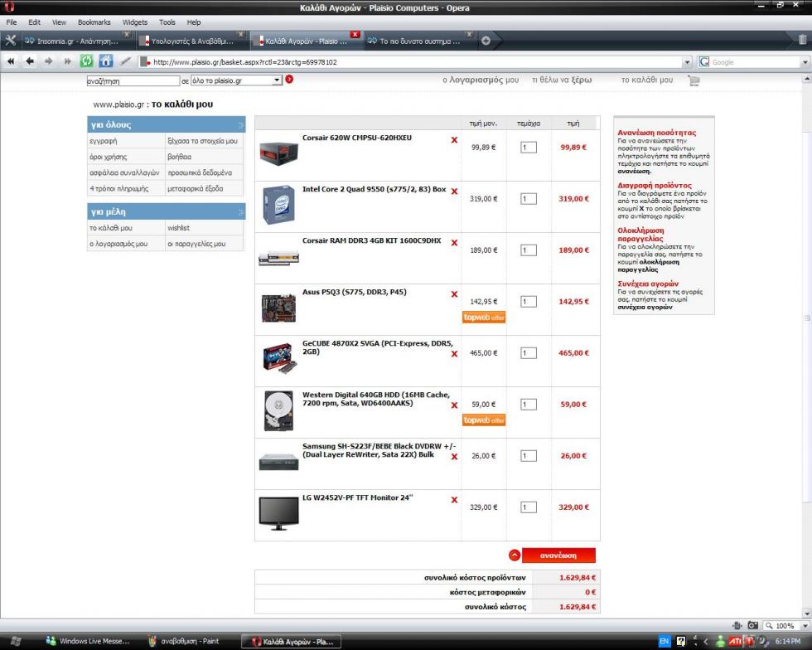Viewport: 812px width, 650px height.
Task: Click the red search go button
Action: point(289,80)
